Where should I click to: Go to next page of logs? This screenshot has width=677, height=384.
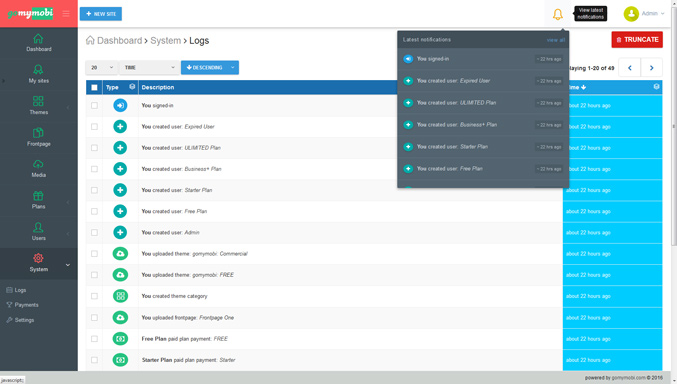pos(652,68)
